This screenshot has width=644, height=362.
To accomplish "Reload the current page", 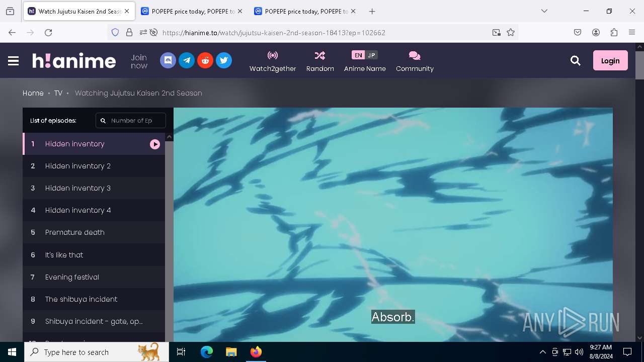I will click(48, 32).
